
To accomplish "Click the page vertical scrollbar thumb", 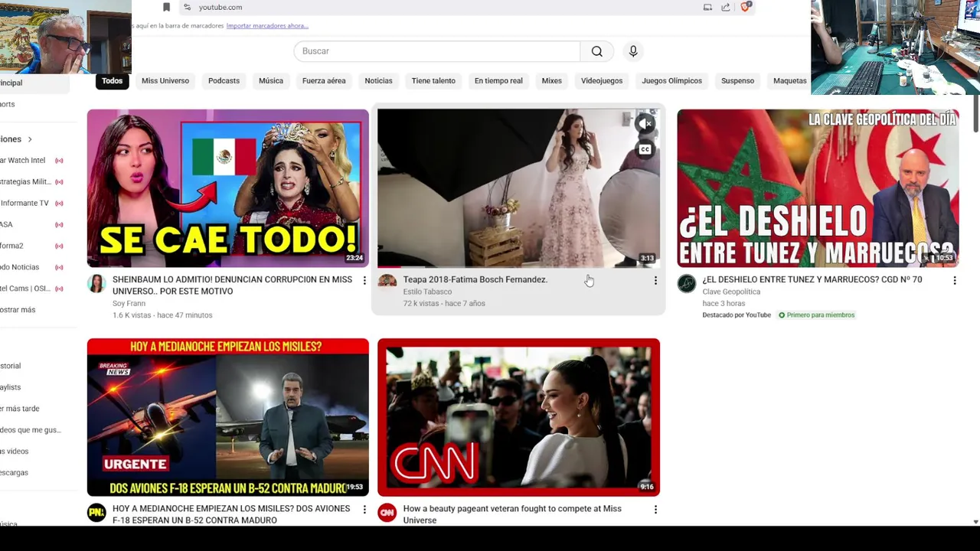I will [x=975, y=114].
